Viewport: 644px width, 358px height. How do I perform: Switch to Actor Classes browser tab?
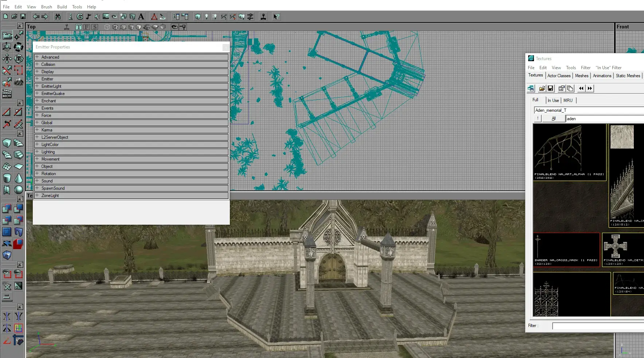(559, 76)
